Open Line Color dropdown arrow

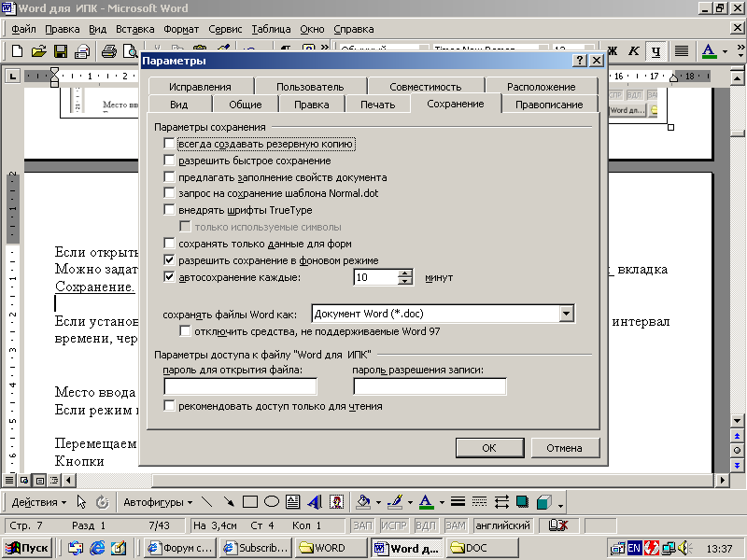click(410, 502)
